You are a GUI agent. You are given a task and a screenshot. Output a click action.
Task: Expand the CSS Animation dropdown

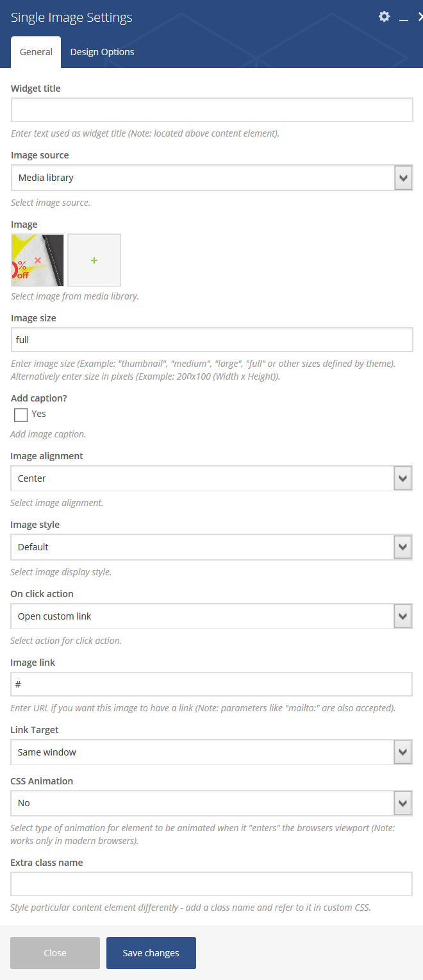click(x=211, y=803)
